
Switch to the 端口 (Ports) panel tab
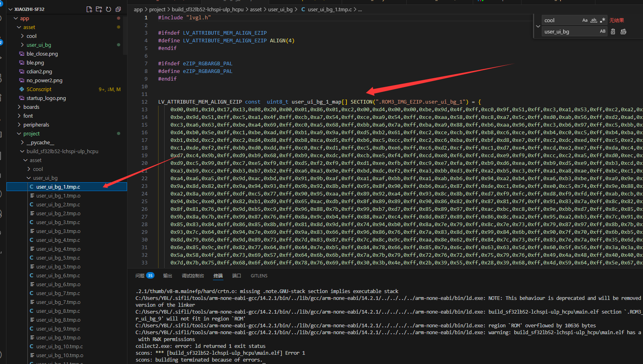pos(237,276)
